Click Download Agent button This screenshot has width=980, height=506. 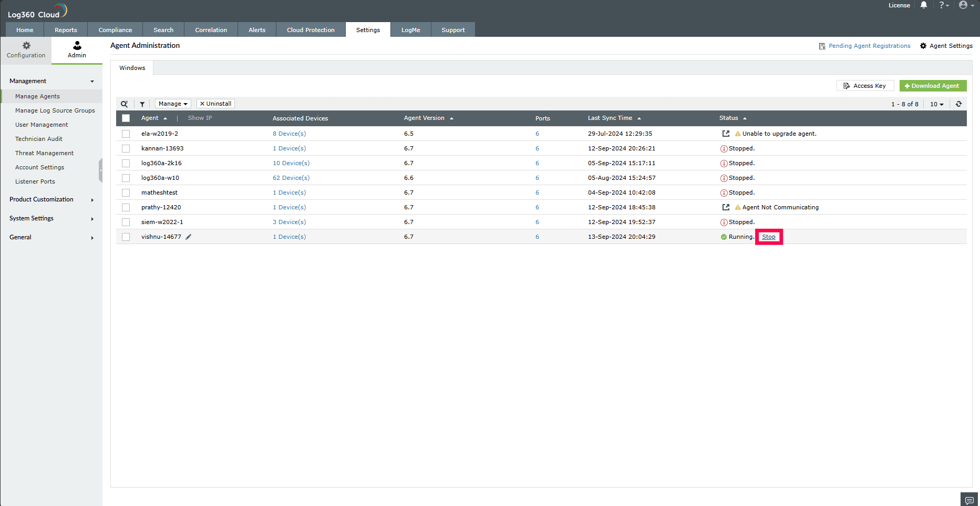[933, 86]
